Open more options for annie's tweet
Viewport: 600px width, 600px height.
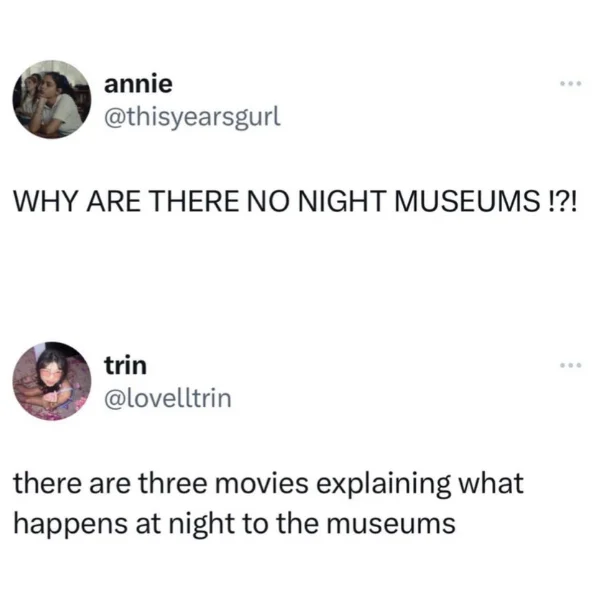(x=571, y=83)
